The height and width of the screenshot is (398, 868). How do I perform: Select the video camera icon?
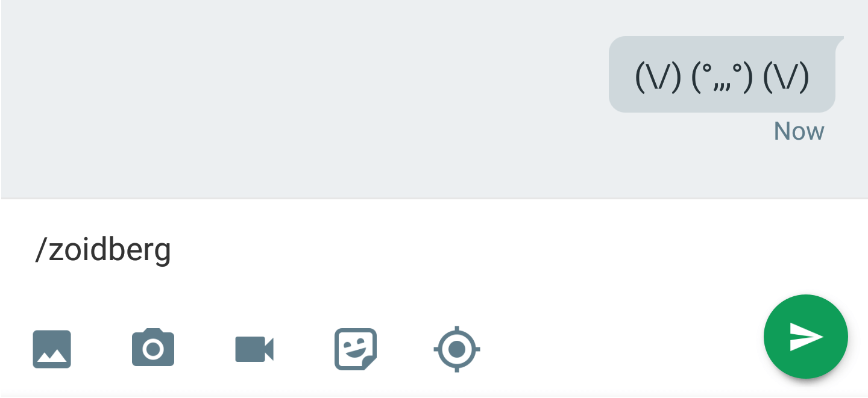pyautogui.click(x=254, y=349)
